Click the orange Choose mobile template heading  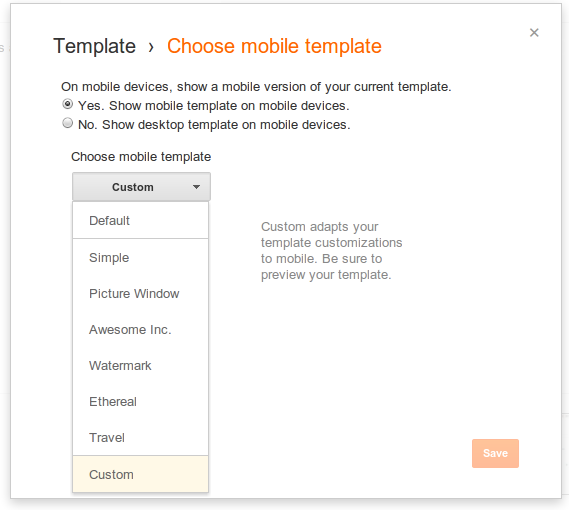coord(274,46)
